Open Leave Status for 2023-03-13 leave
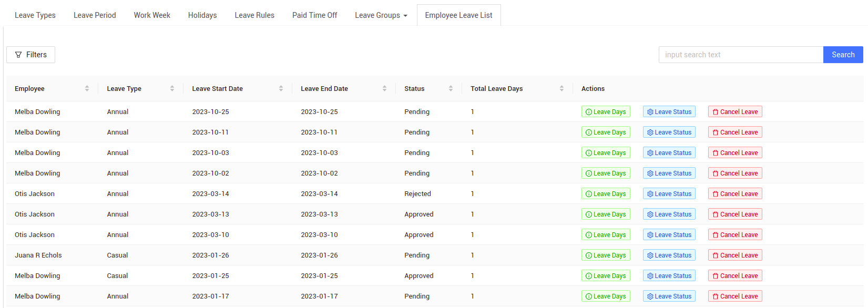The height and width of the screenshot is (308, 868). [x=669, y=214]
